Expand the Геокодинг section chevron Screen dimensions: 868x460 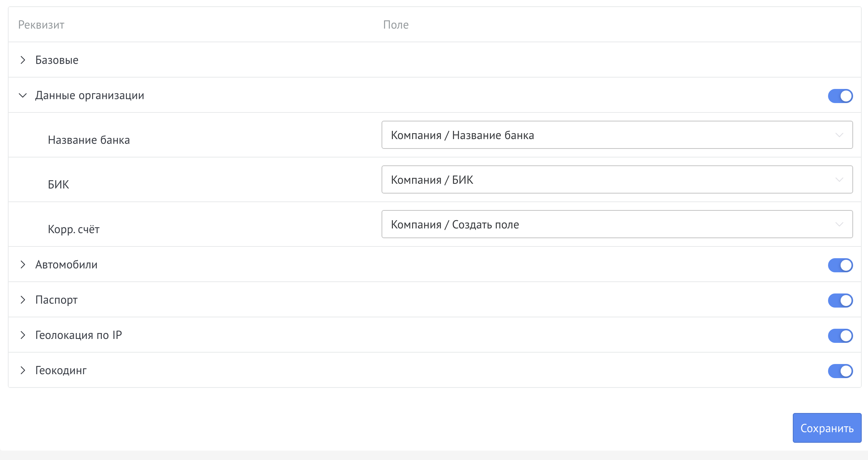[23, 370]
